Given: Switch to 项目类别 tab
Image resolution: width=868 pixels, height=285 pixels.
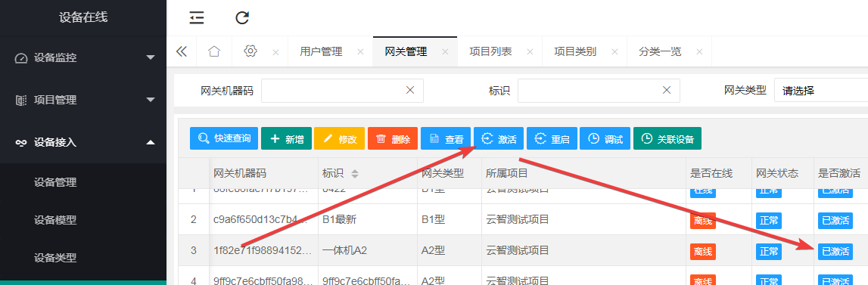Looking at the screenshot, I should click(x=575, y=52).
